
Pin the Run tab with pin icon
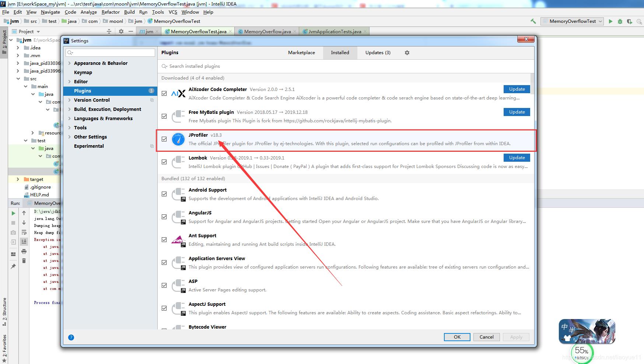(13, 266)
